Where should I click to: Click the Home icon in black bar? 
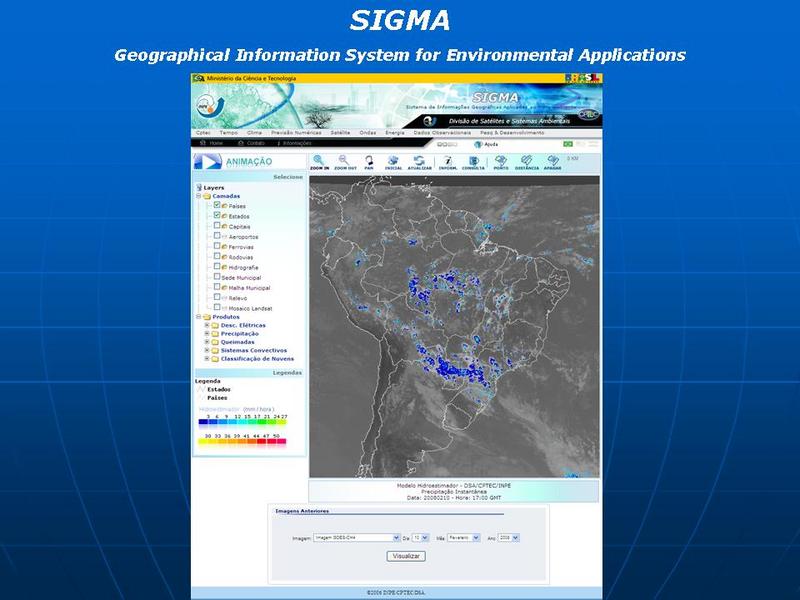(x=203, y=143)
